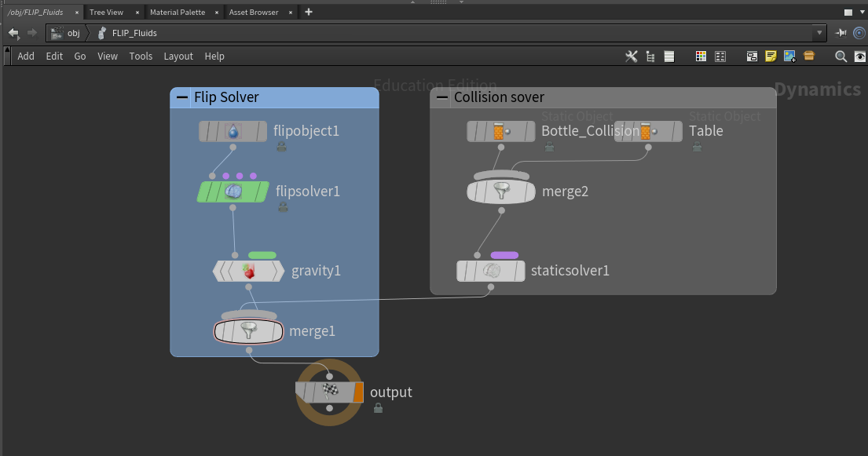868x456 pixels.
Task: Open the Tools menu
Action: (x=141, y=57)
